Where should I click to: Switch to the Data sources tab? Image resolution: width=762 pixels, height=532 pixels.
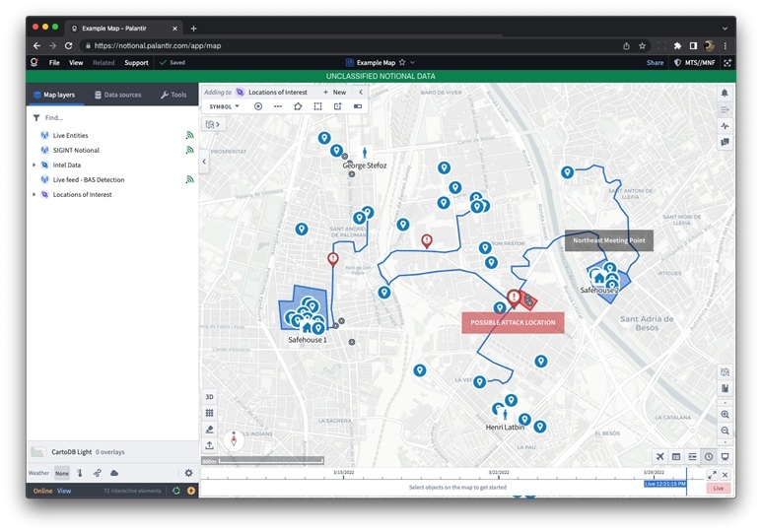(117, 95)
